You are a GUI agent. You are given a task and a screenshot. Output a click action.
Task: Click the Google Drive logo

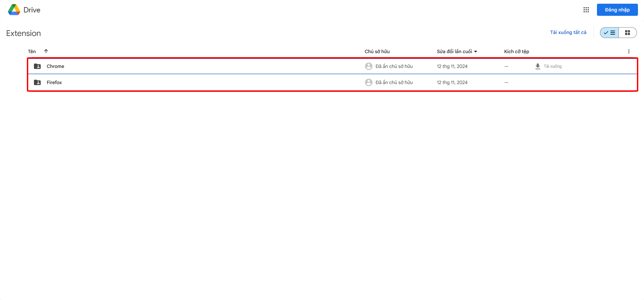coord(14,10)
